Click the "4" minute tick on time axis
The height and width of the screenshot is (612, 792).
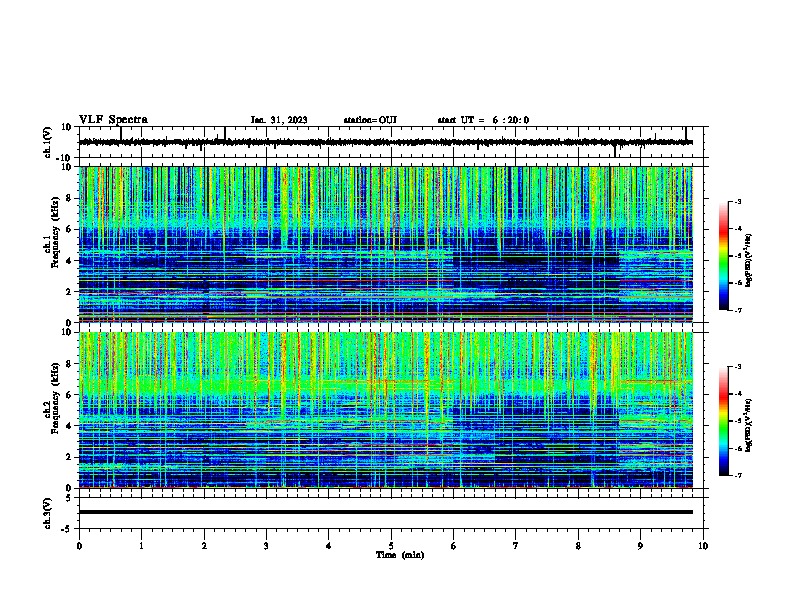tap(329, 546)
